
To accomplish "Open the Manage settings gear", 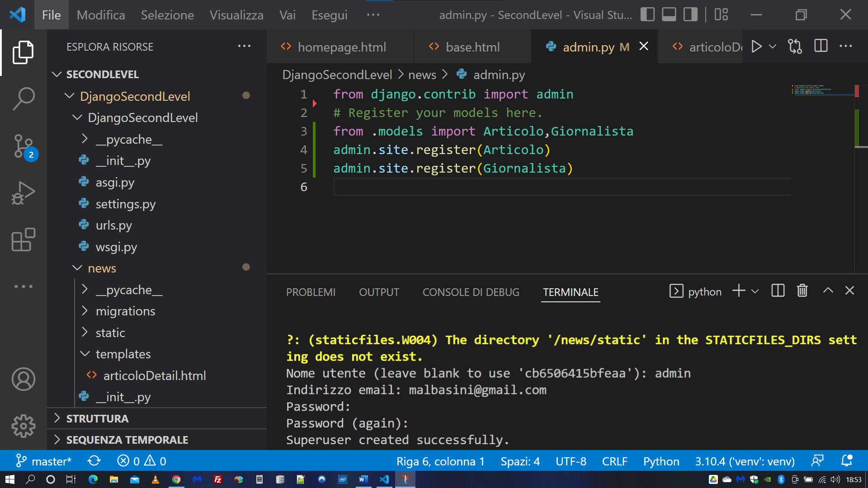I will tap(23, 426).
